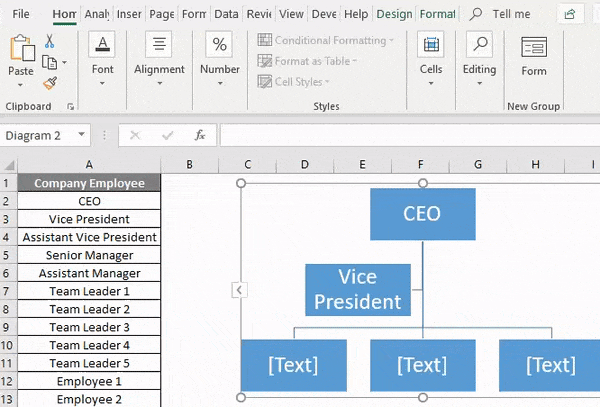
Task: Expand the Name Box dropdown arrow
Action: (x=81, y=135)
